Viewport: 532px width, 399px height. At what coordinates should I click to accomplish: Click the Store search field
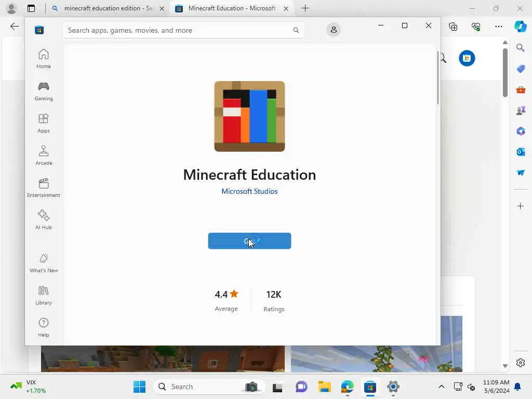point(184,30)
